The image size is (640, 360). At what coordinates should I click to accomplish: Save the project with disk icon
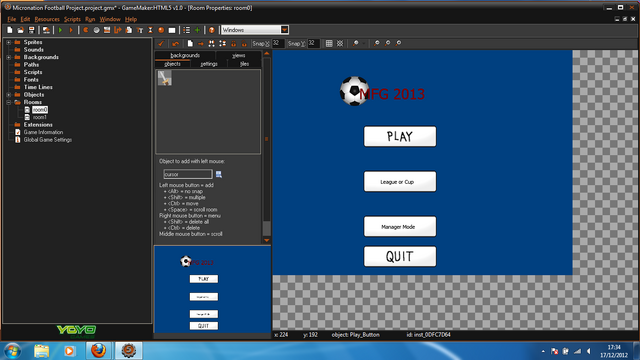point(31,30)
